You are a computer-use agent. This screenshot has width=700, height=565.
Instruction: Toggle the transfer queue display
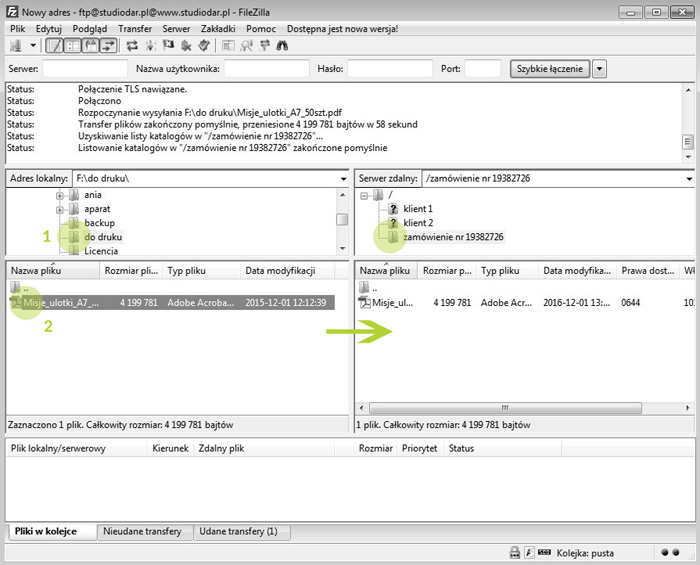click(108, 46)
